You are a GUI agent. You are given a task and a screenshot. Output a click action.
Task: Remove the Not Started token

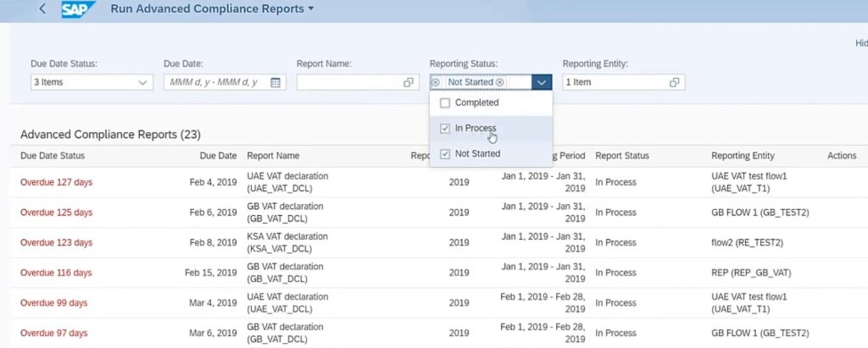[x=499, y=82]
